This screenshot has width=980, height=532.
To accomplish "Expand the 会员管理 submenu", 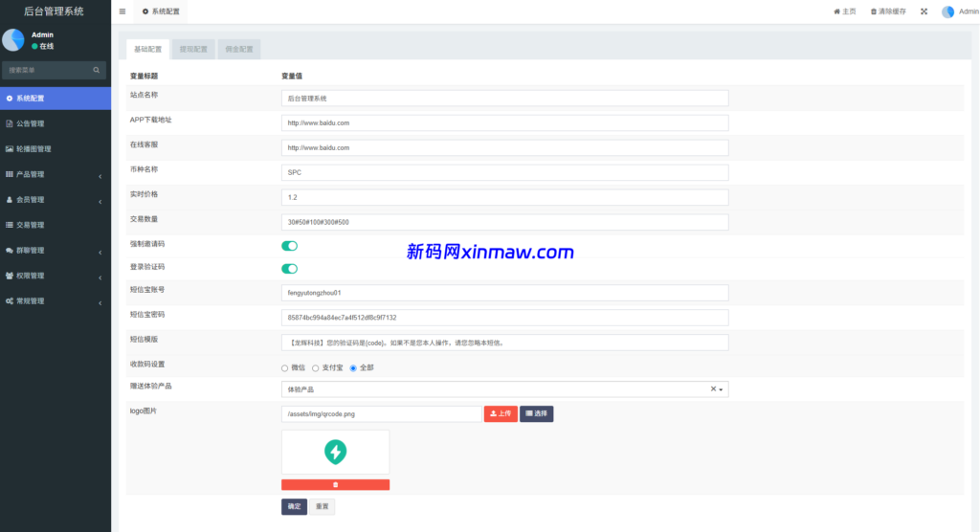I will 56,200.
